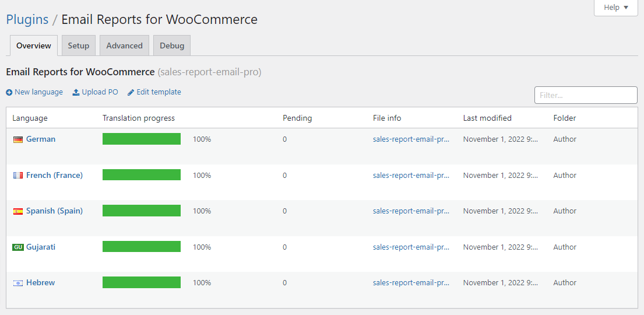Screen dimensions: 644x315
Task: Expand the Help dropdown
Action: pyautogui.click(x=615, y=8)
